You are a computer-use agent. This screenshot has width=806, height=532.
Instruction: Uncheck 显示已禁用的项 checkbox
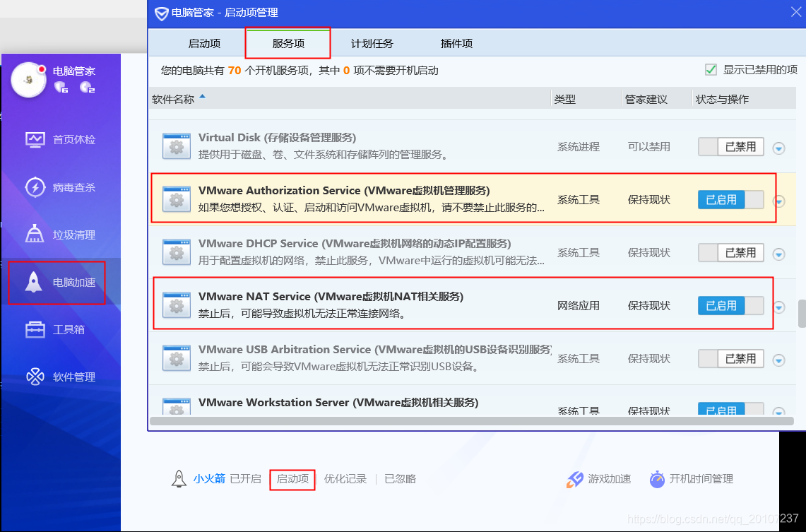point(711,70)
